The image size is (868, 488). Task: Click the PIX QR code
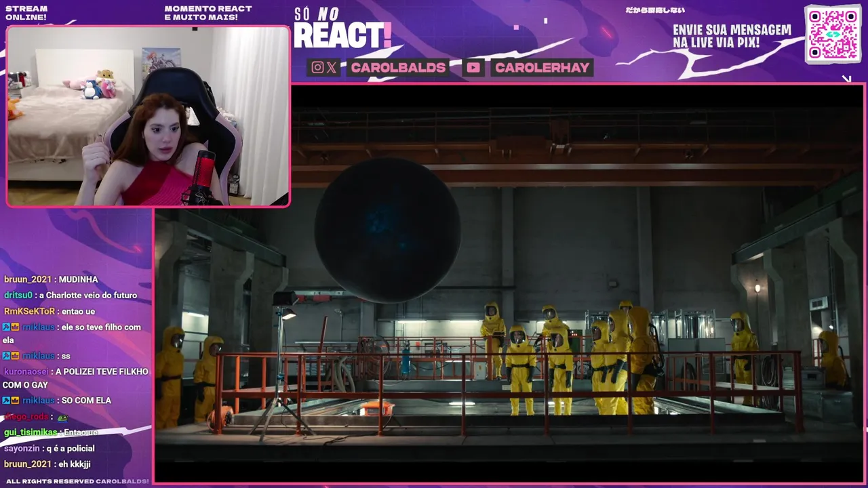coord(833,34)
